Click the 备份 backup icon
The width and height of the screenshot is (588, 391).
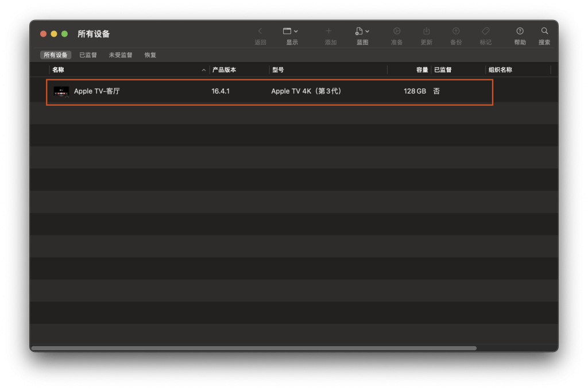point(456,31)
